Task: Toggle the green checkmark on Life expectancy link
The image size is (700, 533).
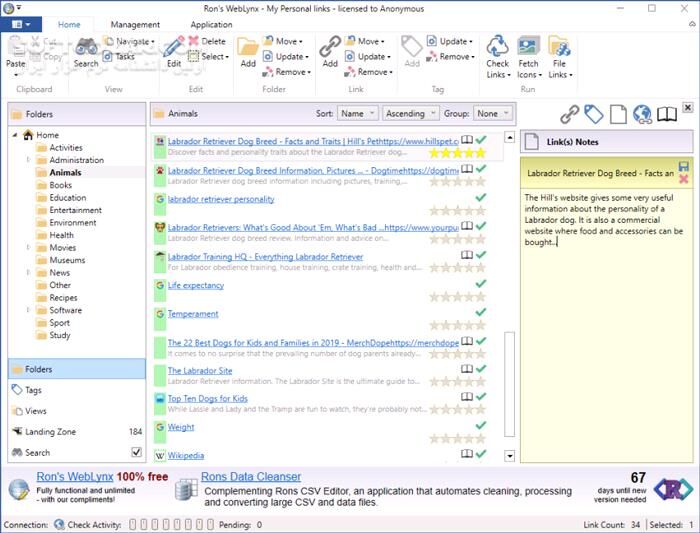Action: point(481,284)
